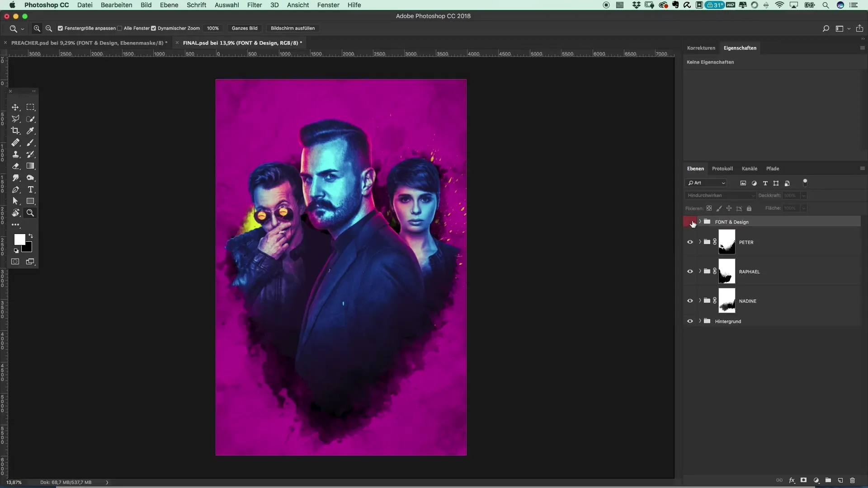
Task: Expand the Hintergrund group
Action: pos(700,321)
